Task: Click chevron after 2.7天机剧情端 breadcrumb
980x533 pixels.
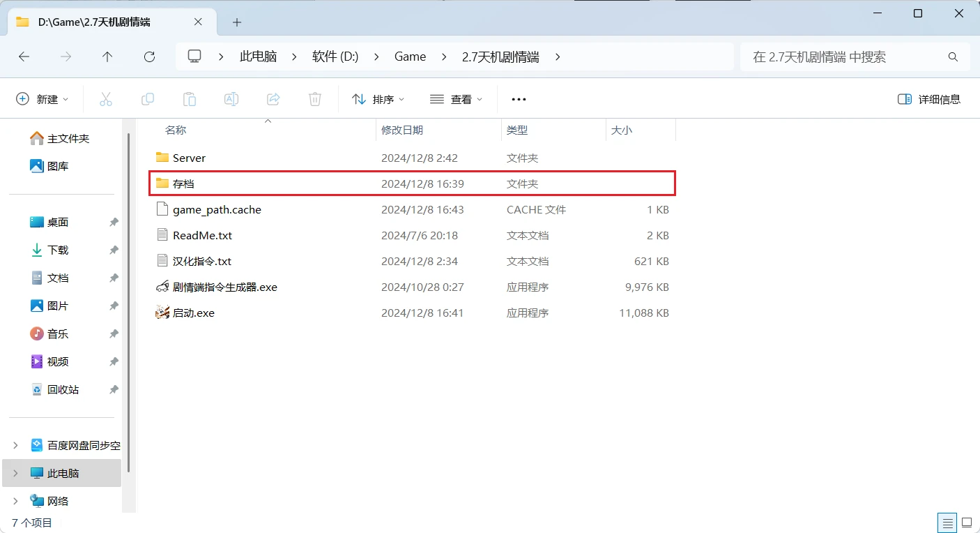Action: coord(558,57)
